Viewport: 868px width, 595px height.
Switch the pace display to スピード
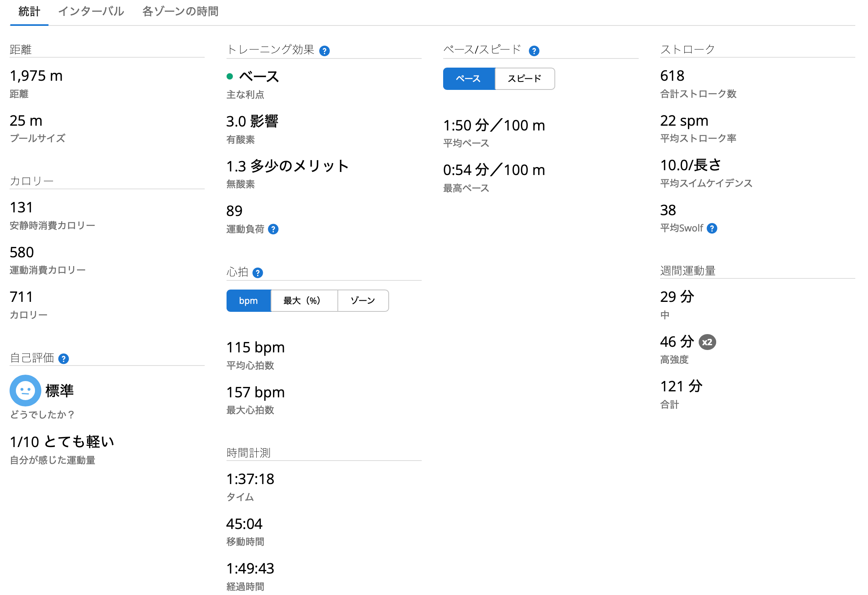(x=525, y=79)
